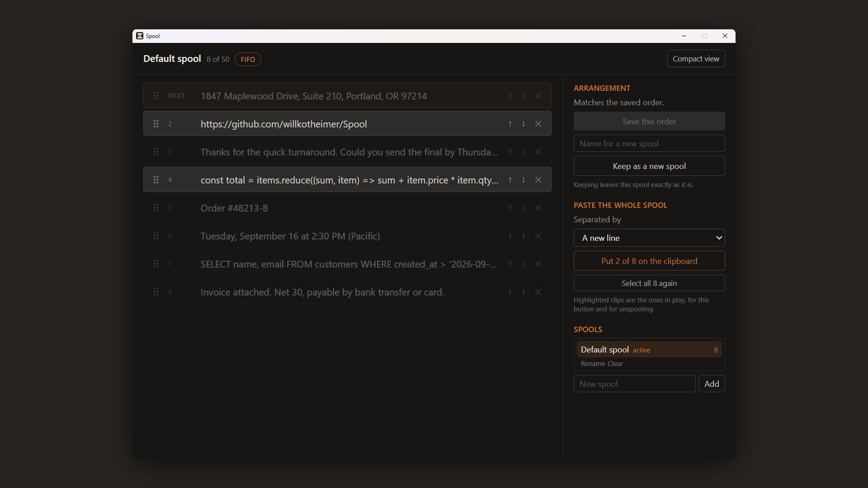Move the SELECT name, email clip up
This screenshot has width=868, height=488.
point(510,264)
